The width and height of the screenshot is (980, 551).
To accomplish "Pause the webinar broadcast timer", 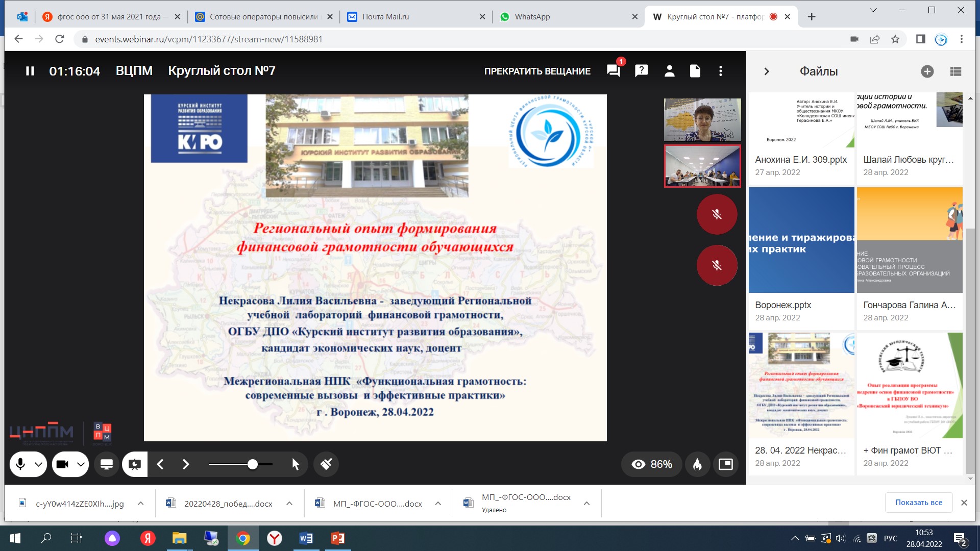I will pos(30,71).
